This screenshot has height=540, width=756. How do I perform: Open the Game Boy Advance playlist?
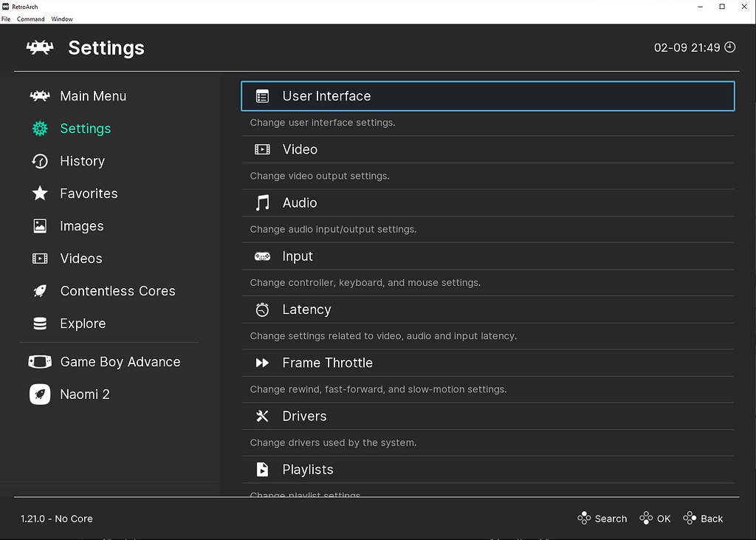tap(120, 362)
